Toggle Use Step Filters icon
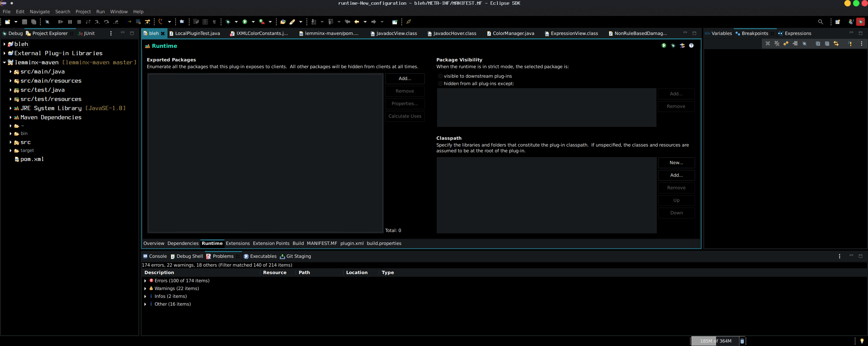The image size is (868, 346). [x=147, y=22]
